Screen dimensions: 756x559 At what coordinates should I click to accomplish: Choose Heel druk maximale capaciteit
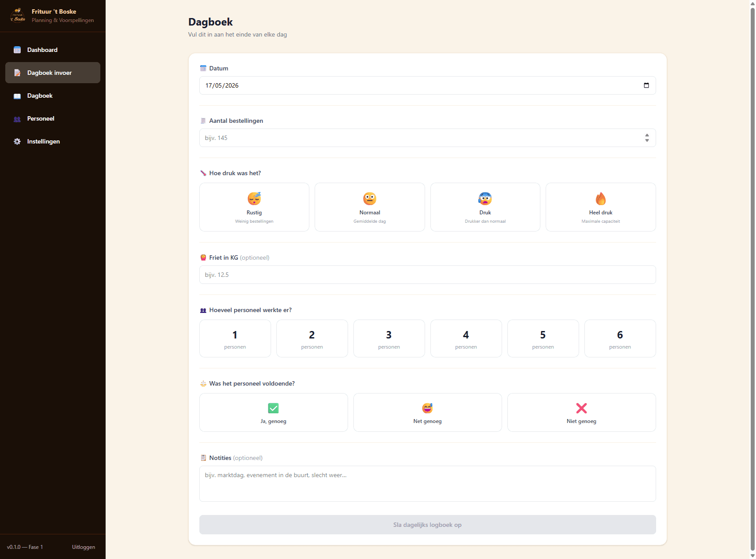click(601, 207)
